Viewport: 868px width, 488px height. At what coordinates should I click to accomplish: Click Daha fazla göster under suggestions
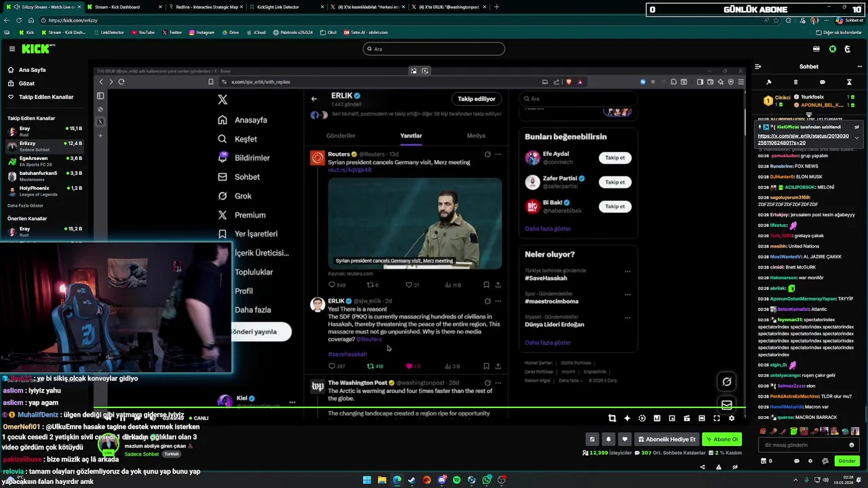tap(548, 229)
